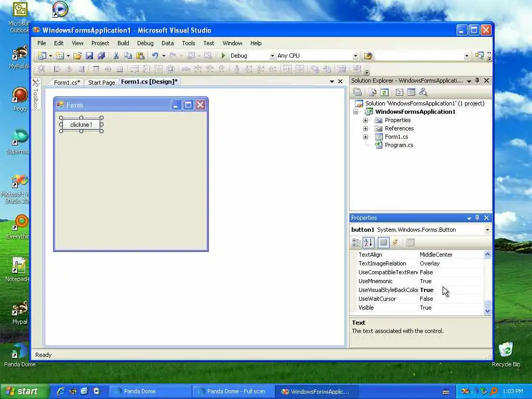Screen dimensions: 532x399
Task: Undo the last action
Action: (155, 56)
